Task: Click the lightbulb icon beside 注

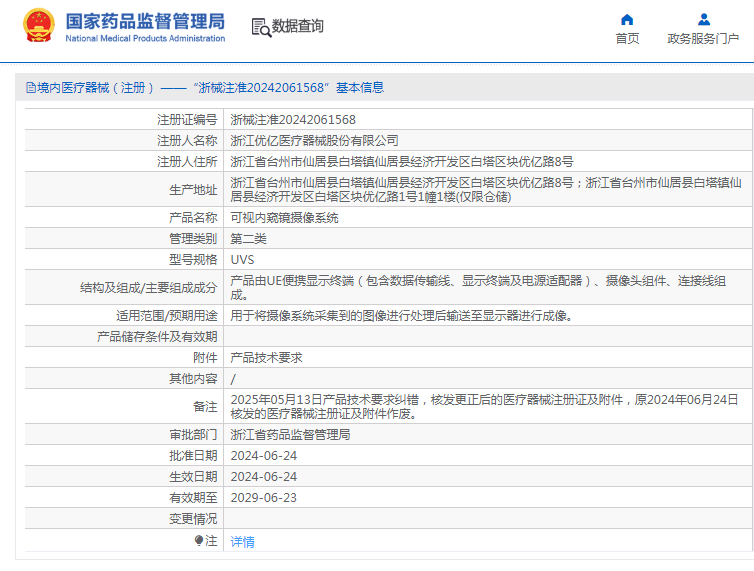Action: point(199,541)
